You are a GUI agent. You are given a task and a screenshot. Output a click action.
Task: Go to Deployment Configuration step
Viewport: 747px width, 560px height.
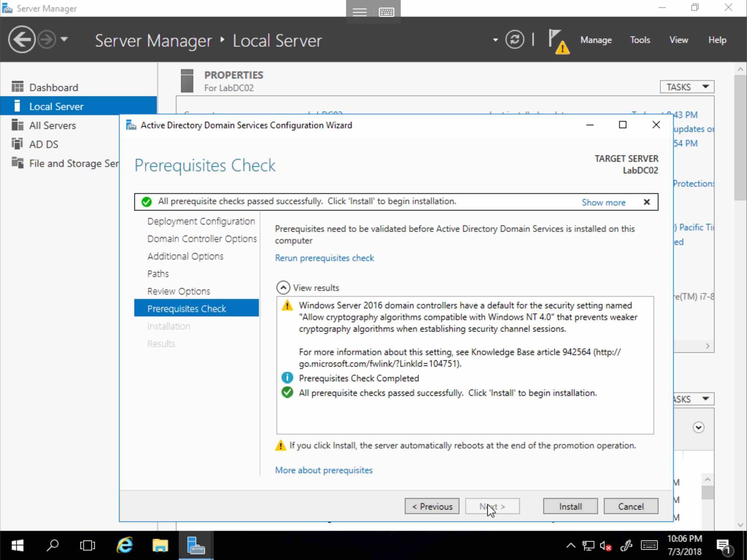point(201,221)
